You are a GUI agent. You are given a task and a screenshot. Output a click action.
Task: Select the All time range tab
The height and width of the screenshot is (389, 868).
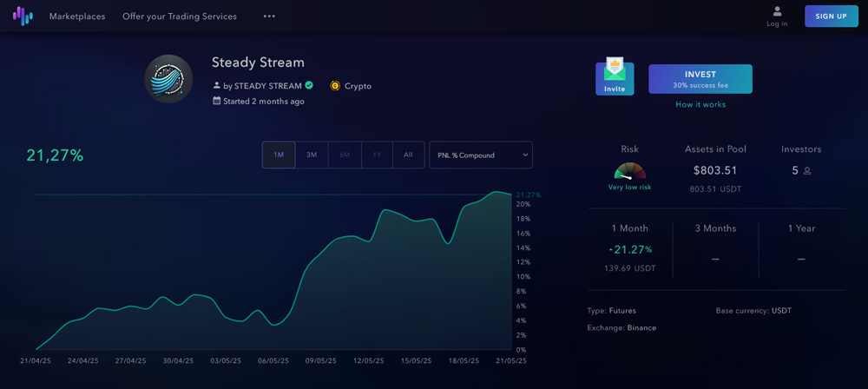coord(408,155)
